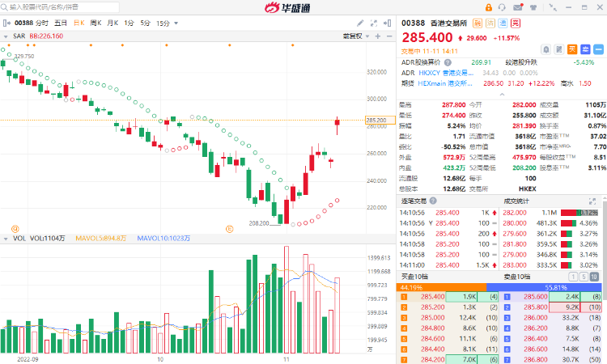Click the 282.000 volume distribution bar

[x=579, y=213]
